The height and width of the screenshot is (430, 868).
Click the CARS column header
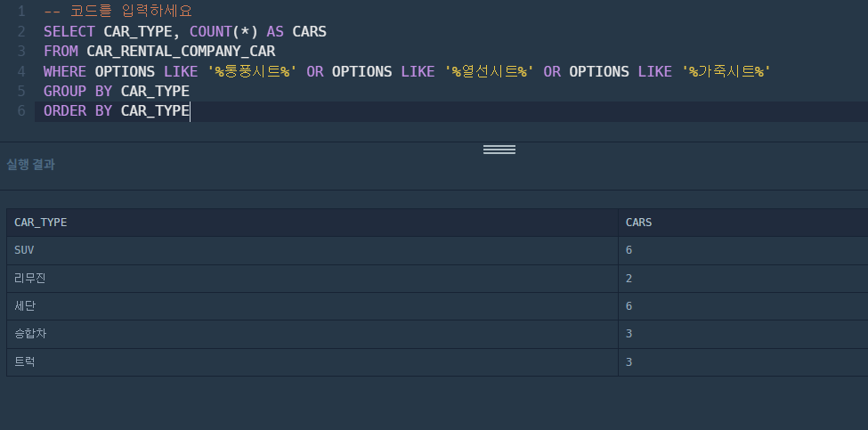coord(742,223)
